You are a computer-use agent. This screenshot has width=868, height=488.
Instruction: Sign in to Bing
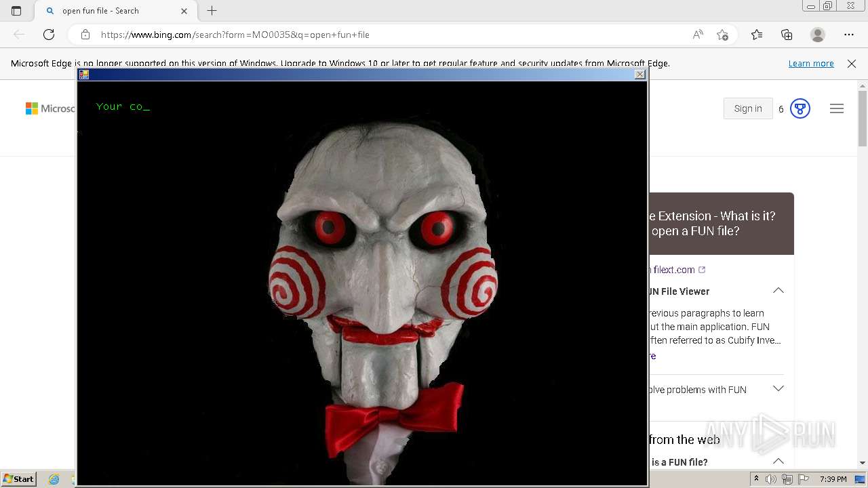(748, 108)
